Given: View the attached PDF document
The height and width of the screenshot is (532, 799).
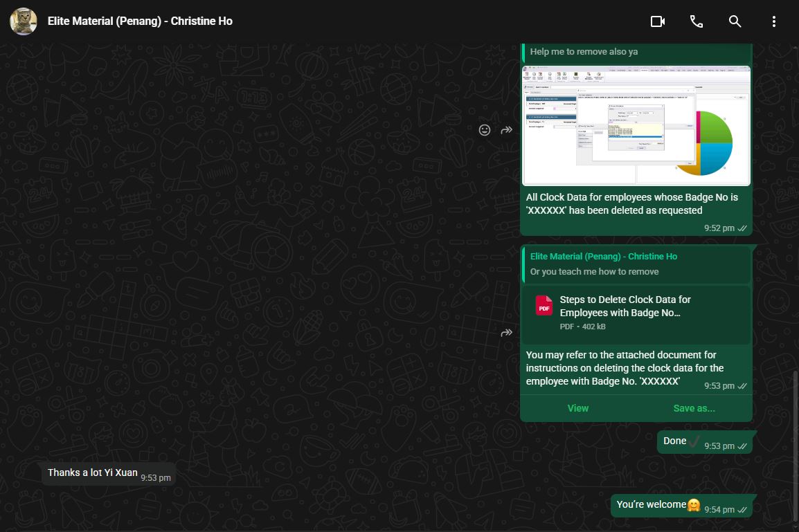Looking at the screenshot, I should (578, 408).
